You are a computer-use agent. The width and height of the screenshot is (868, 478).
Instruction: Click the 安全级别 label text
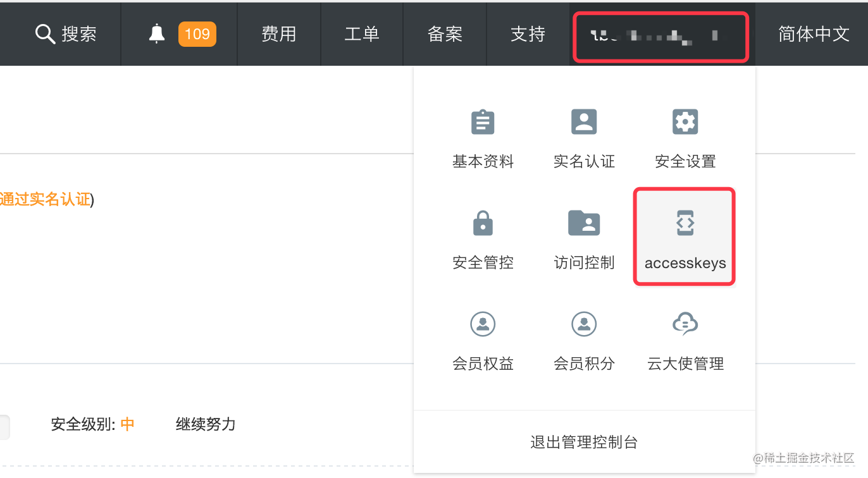[x=83, y=424]
